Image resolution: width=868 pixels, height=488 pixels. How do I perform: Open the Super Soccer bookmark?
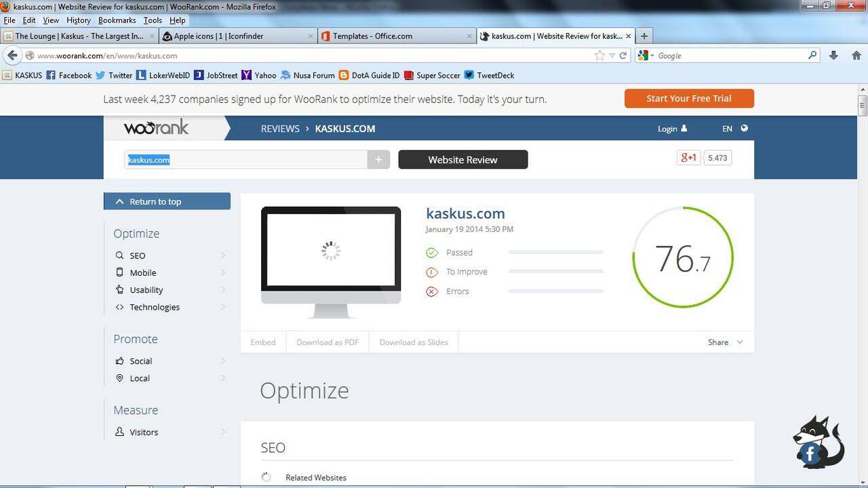(432, 75)
